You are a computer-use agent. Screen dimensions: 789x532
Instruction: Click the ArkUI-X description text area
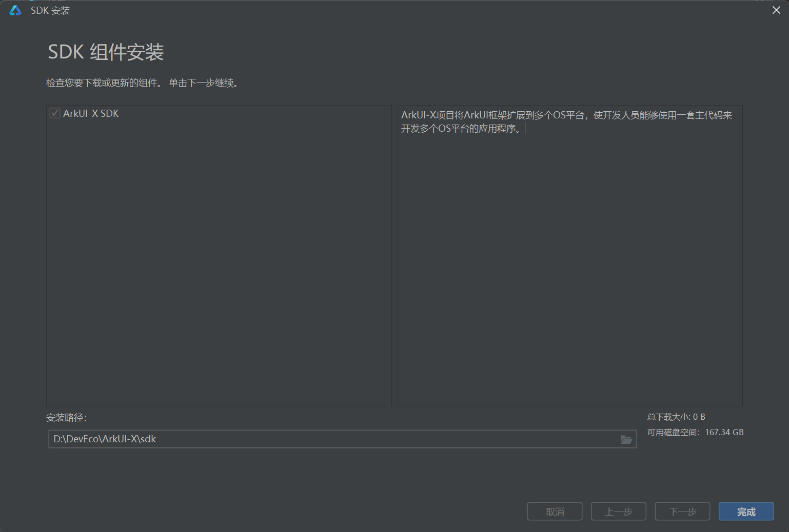coord(570,256)
